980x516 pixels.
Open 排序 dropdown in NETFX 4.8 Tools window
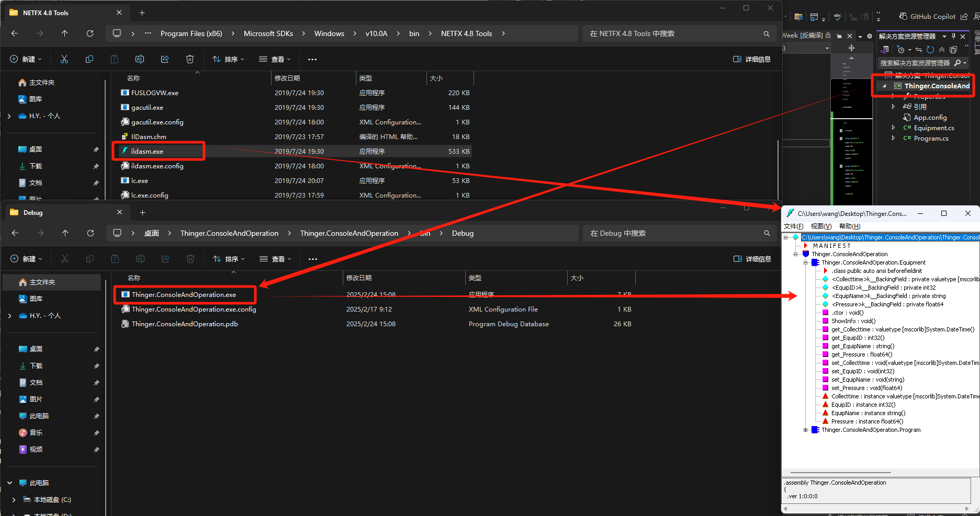point(229,59)
